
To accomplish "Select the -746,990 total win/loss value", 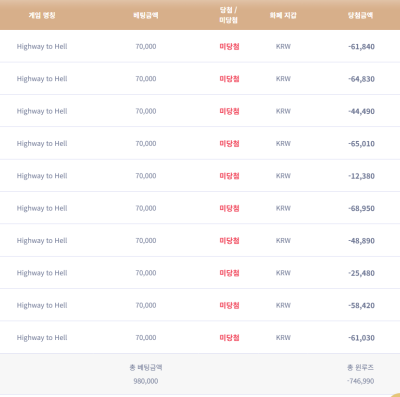I will 360,381.
